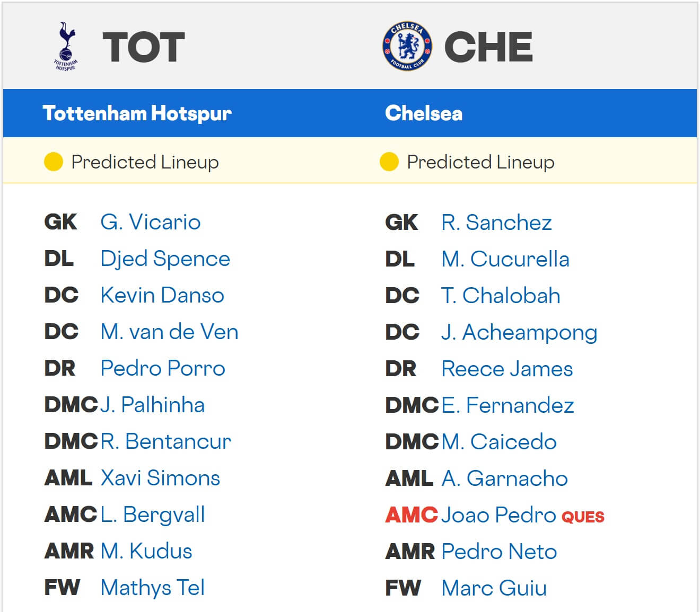This screenshot has width=700, height=612.
Task: Open Mathys Tel player link
Action: tap(153, 588)
